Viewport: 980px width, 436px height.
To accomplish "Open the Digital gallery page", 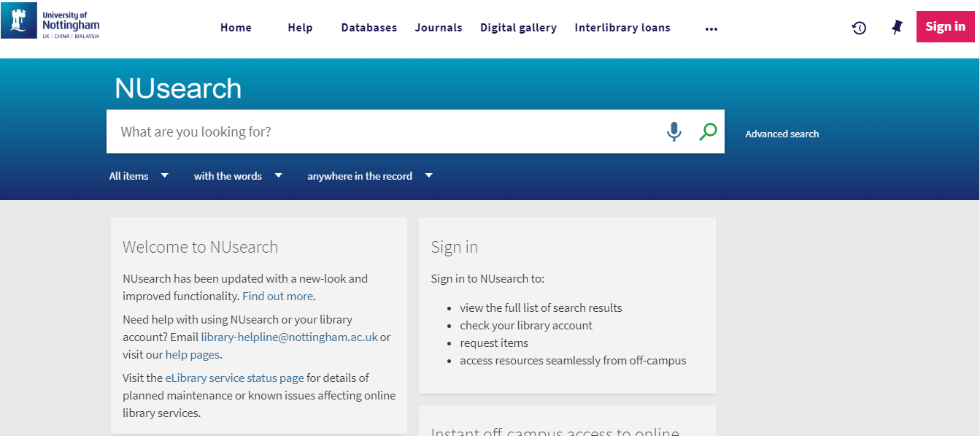I will click(518, 28).
